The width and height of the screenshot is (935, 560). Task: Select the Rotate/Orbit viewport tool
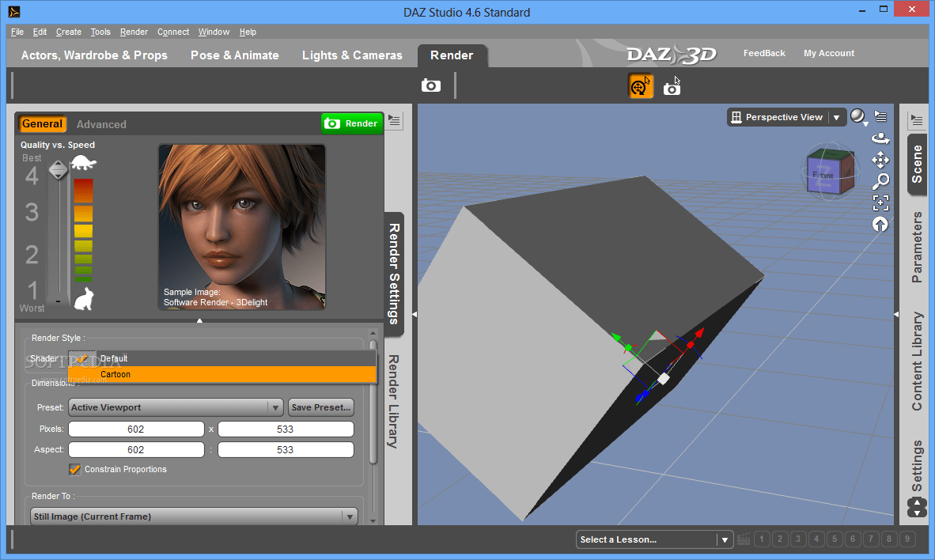point(880,140)
